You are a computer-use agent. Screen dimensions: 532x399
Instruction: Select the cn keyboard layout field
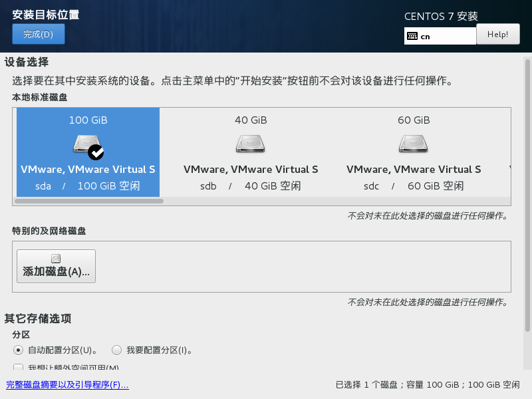point(440,36)
